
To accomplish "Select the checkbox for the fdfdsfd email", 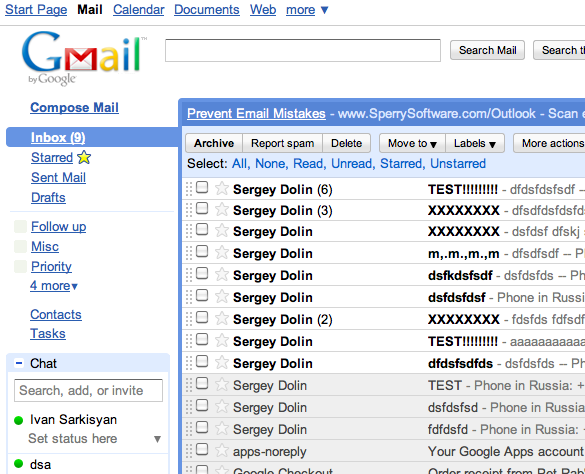I will click(x=202, y=428).
